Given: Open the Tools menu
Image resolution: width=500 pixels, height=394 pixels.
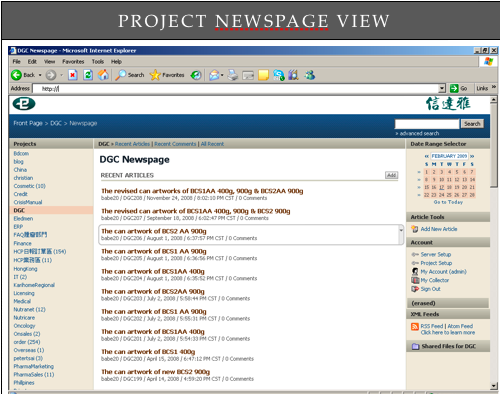Looking at the screenshot, I should pos(98,62).
